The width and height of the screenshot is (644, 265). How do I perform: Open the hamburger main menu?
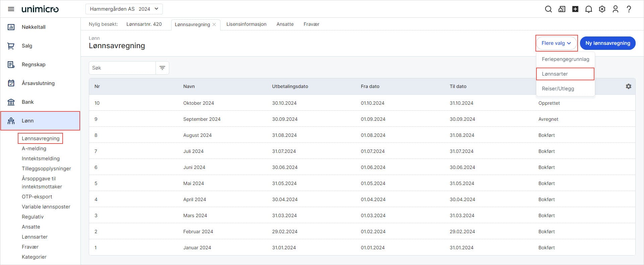(x=11, y=9)
